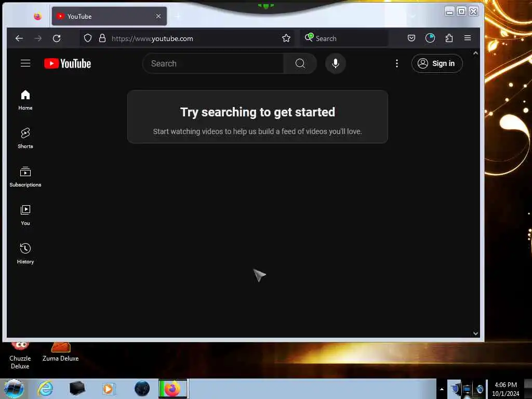Submit search with the magnifier button
532x399 pixels.
[x=300, y=63]
